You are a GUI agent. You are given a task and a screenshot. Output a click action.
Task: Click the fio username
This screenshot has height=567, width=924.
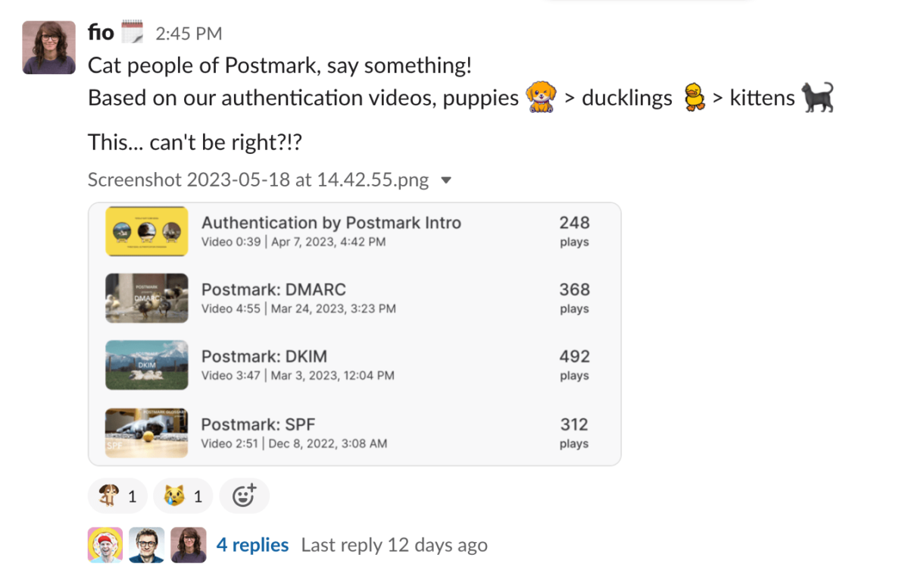click(x=101, y=33)
